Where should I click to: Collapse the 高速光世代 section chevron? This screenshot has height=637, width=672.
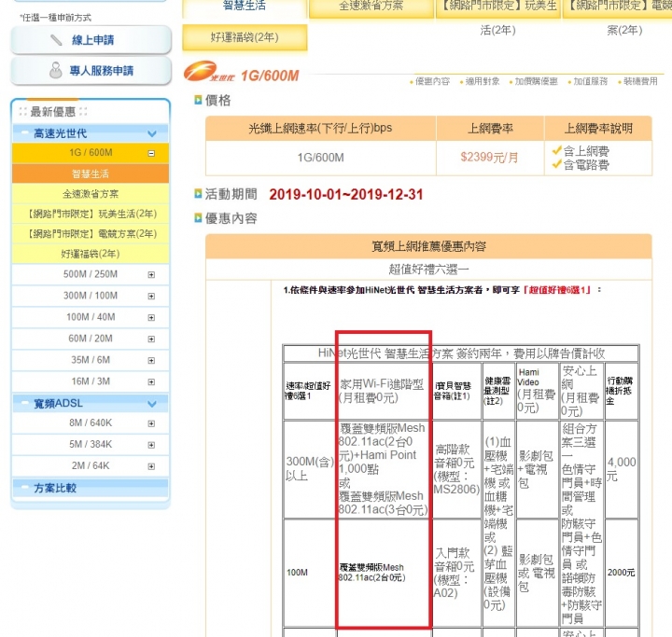tap(152, 133)
